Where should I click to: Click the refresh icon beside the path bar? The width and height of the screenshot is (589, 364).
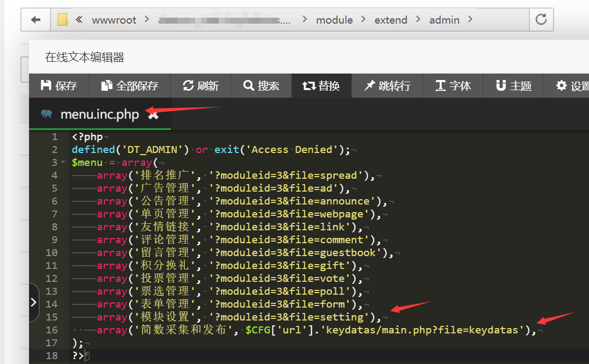pyautogui.click(x=541, y=19)
